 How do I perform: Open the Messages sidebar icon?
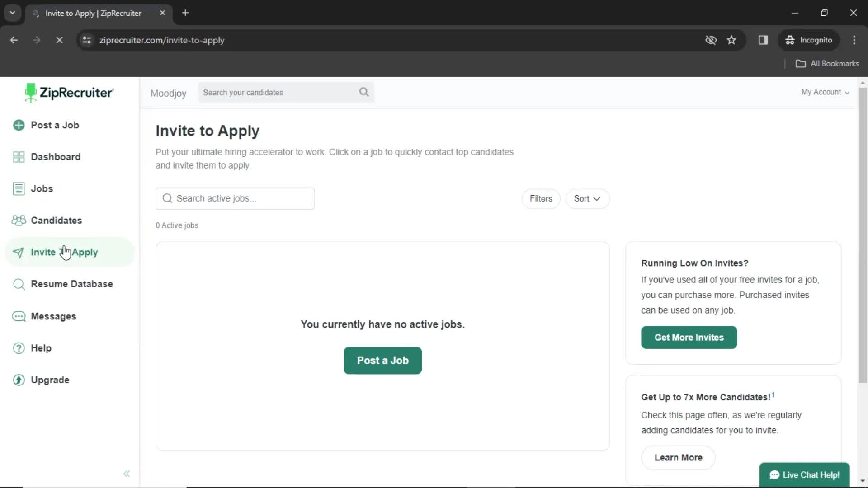(19, 316)
